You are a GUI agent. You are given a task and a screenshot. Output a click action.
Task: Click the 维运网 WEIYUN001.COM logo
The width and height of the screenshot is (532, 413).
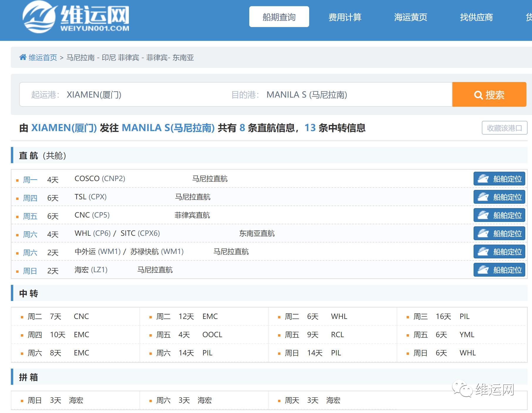(x=76, y=17)
